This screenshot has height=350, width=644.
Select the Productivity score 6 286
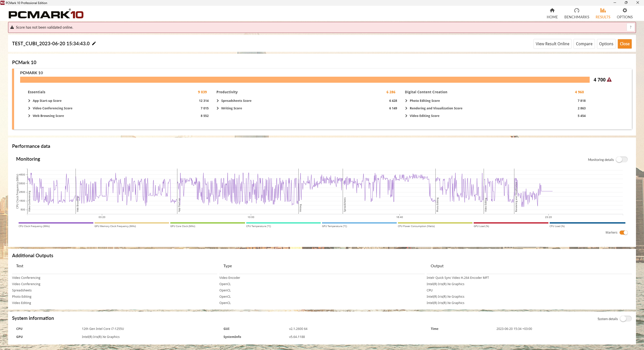(x=391, y=92)
